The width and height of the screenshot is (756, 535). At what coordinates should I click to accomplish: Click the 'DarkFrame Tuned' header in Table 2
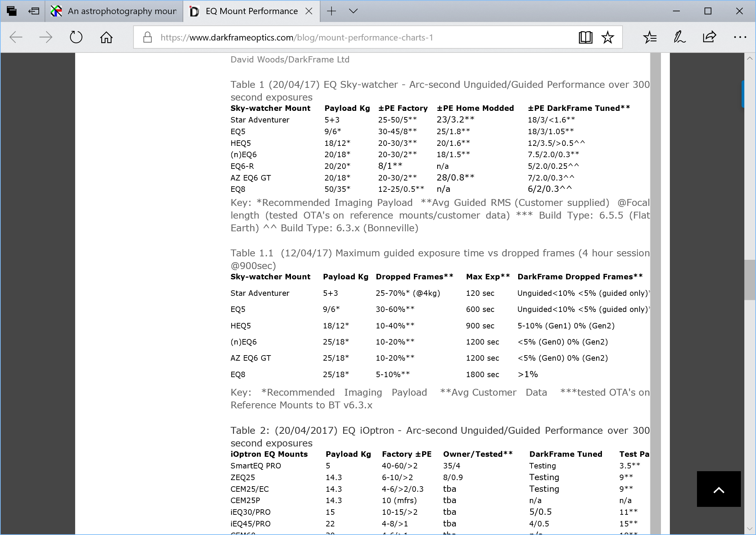[566, 454]
